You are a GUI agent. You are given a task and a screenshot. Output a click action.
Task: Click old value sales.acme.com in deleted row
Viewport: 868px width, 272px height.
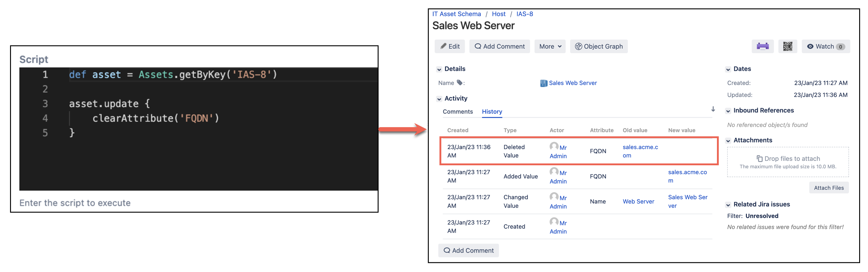tap(640, 151)
